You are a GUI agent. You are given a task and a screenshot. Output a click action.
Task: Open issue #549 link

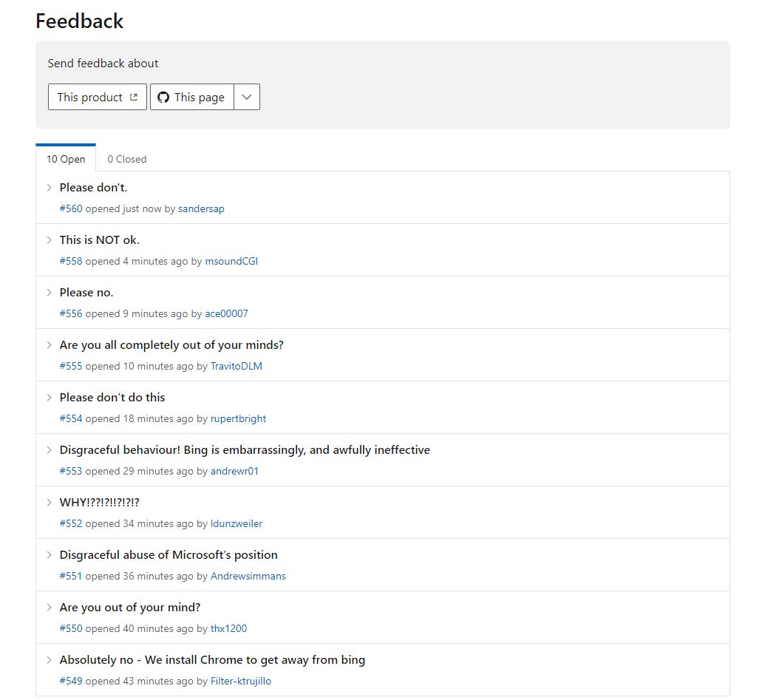click(71, 682)
